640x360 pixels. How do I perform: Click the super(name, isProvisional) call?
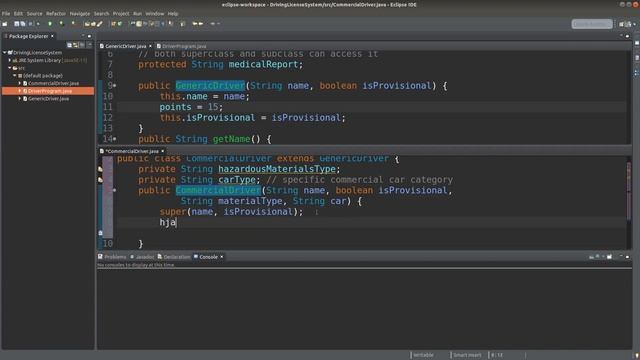tap(231, 211)
